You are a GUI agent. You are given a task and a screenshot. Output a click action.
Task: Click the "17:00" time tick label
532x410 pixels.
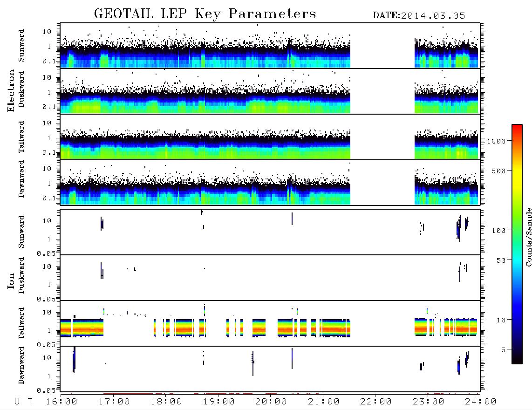(114, 402)
